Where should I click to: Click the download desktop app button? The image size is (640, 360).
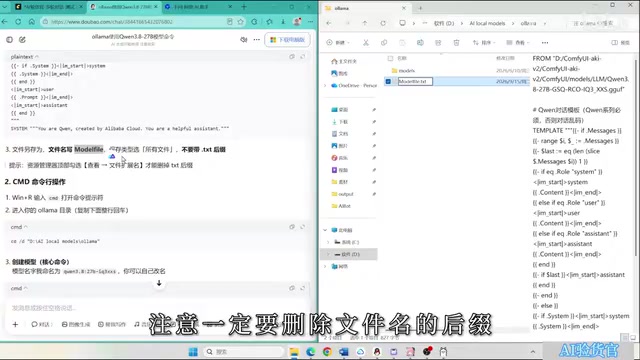(287, 40)
